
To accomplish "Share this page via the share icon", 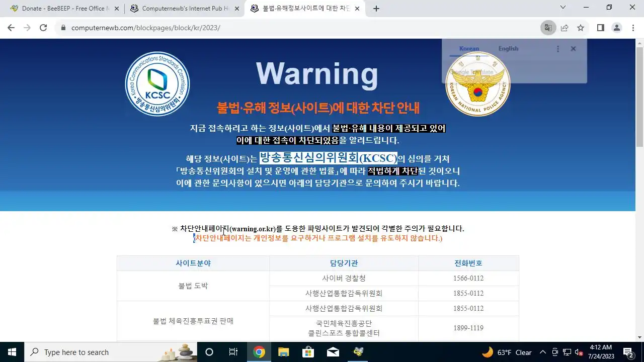I will [x=565, y=28].
